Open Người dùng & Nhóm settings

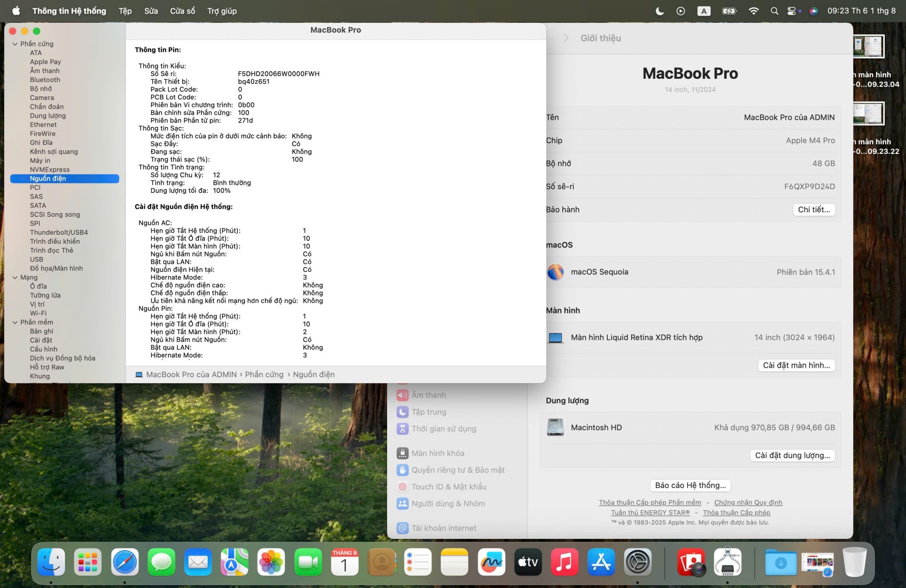coord(441,504)
